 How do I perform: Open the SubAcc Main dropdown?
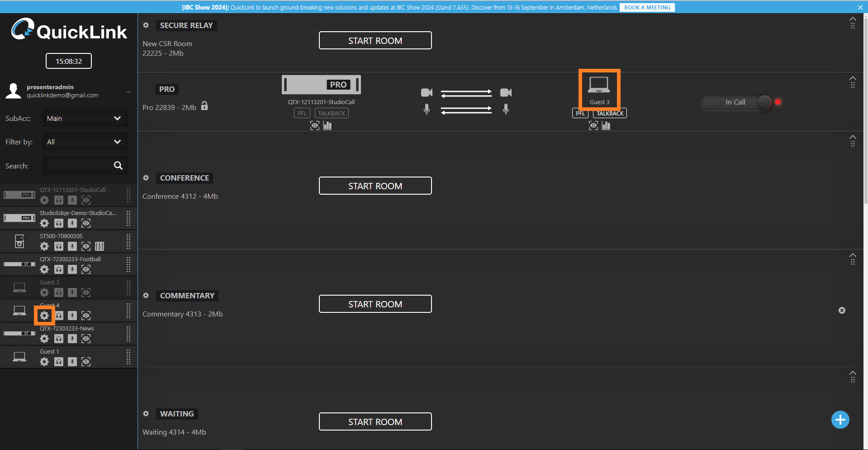[x=85, y=119]
